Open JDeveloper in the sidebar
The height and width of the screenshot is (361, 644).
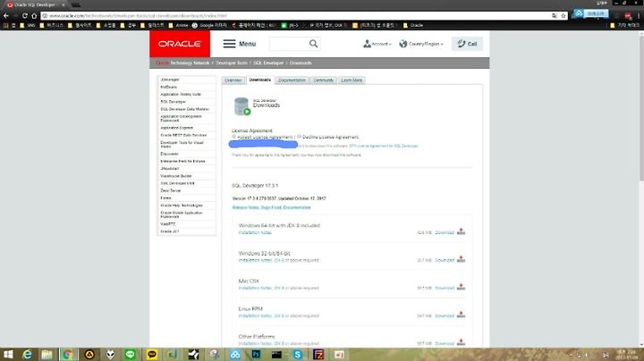(170, 80)
